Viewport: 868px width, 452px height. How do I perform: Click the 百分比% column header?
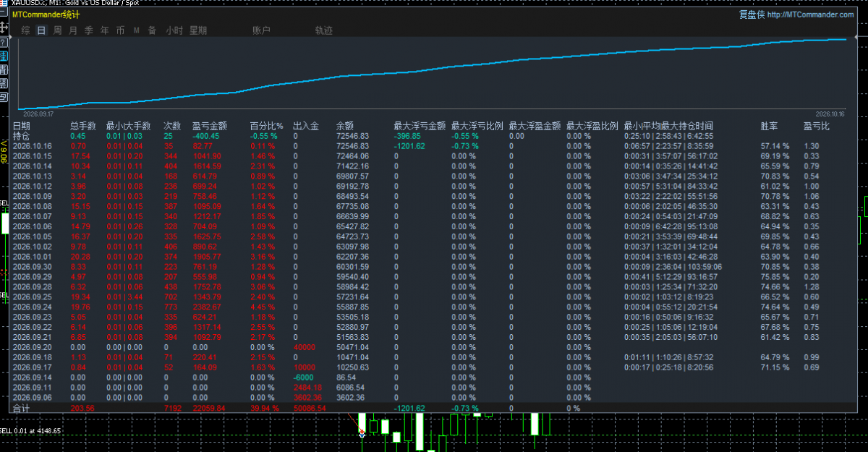(x=266, y=126)
